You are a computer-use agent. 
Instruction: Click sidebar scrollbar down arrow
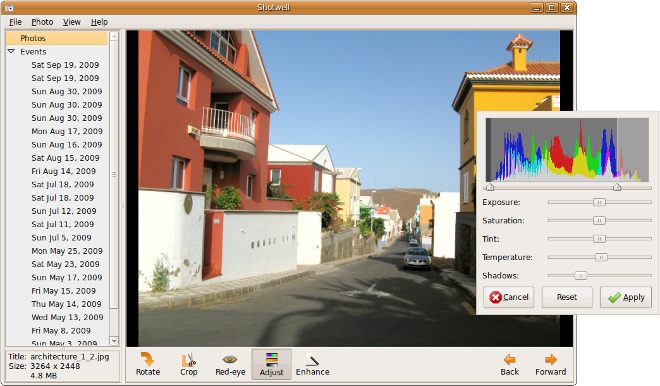pos(114,340)
